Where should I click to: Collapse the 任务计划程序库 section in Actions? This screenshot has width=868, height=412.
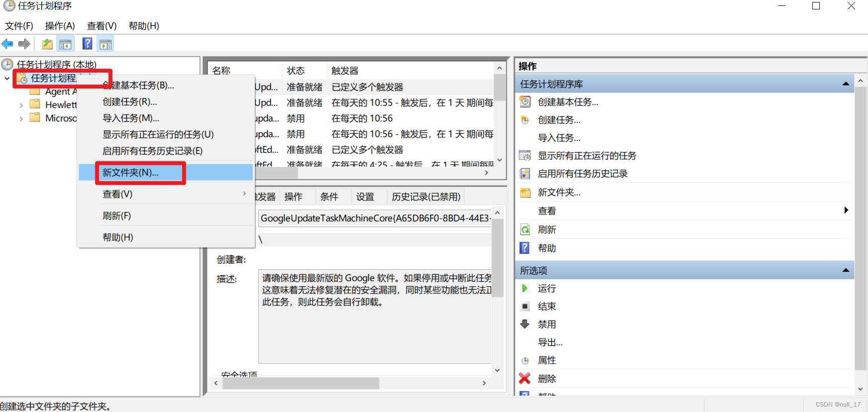click(x=846, y=84)
